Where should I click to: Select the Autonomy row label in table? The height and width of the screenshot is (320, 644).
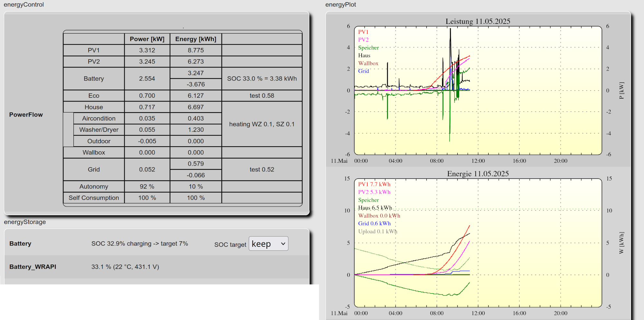point(94,187)
